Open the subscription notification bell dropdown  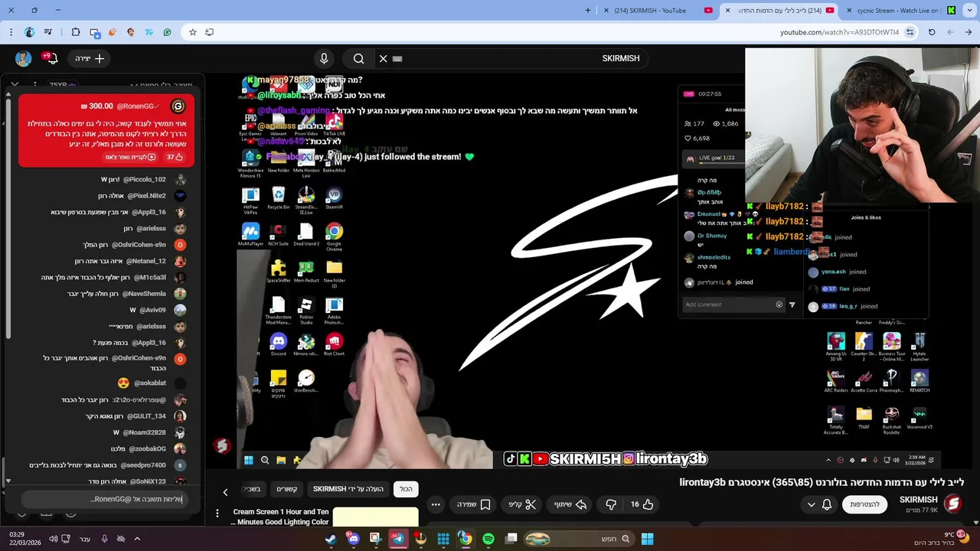(x=818, y=504)
